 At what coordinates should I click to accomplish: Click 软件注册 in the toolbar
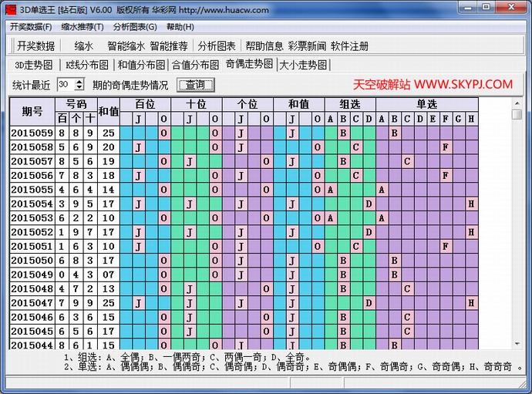pyautogui.click(x=349, y=46)
